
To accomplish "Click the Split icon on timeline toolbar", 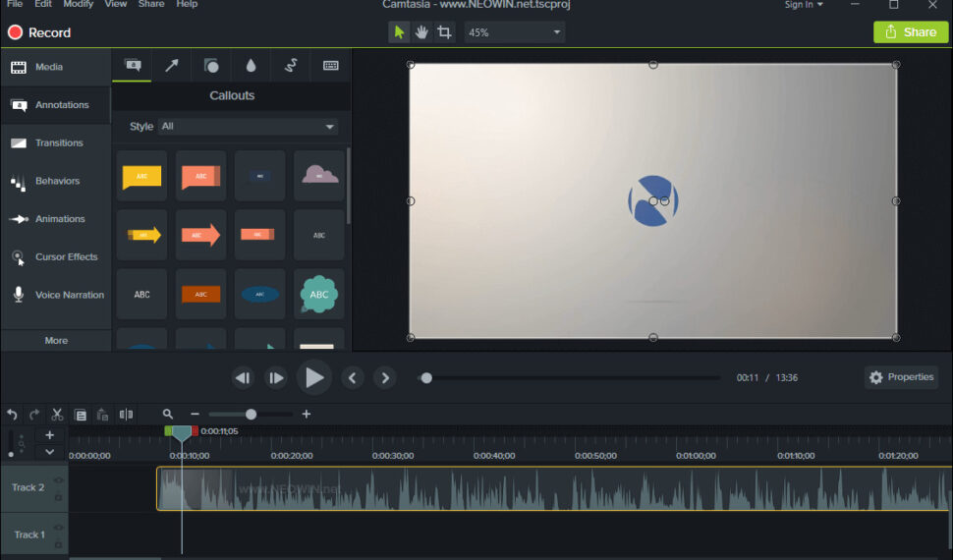I will (125, 415).
